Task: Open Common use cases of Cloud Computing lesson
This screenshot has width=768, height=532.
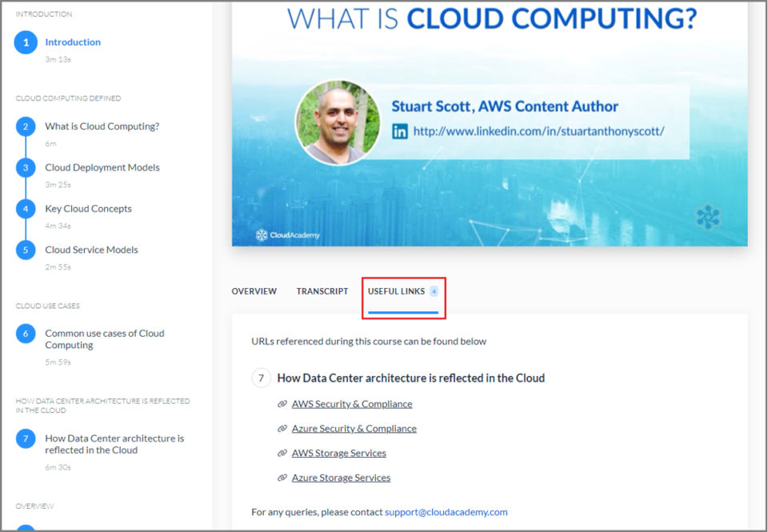Action: pyautogui.click(x=105, y=339)
